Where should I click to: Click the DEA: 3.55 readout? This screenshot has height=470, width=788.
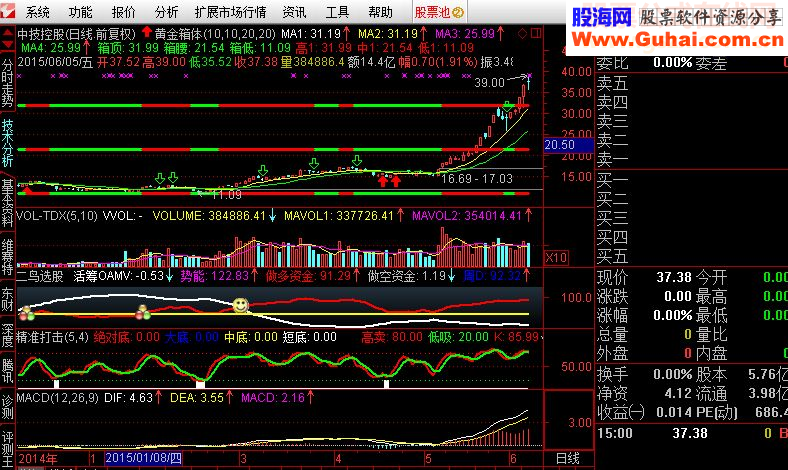[x=196, y=398]
